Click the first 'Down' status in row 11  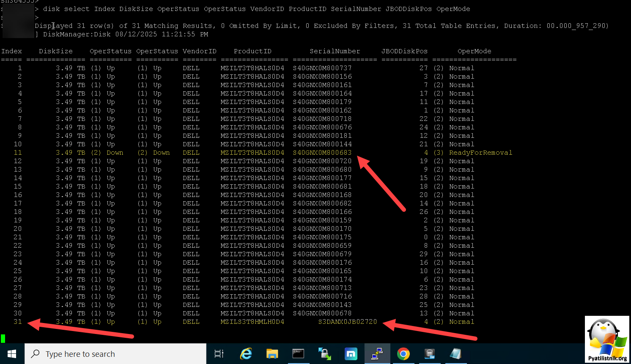115,153
